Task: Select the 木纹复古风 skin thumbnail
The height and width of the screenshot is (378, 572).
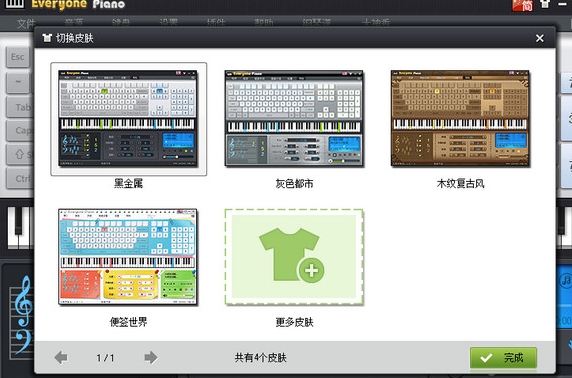Action: click(x=460, y=119)
